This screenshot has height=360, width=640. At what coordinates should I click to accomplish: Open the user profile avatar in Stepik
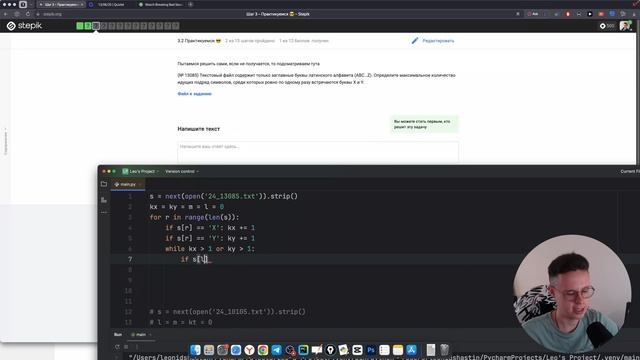tap(625, 26)
